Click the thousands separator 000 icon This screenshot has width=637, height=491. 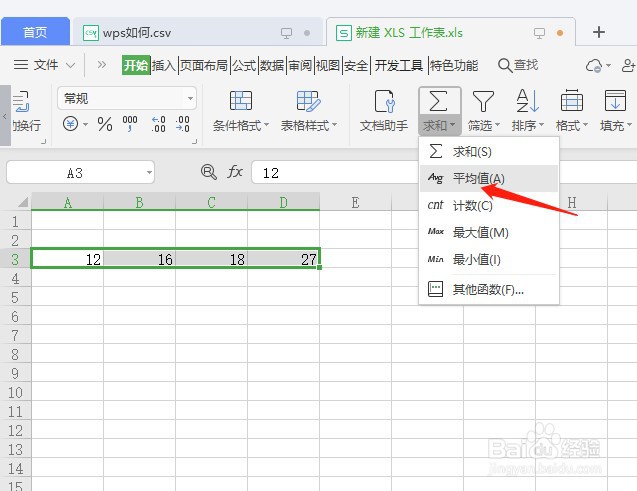130,123
